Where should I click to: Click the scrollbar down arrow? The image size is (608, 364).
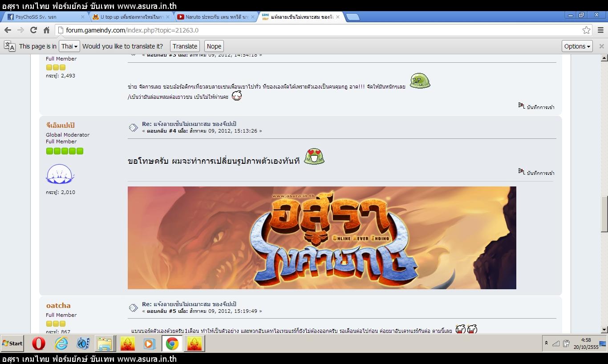604,330
